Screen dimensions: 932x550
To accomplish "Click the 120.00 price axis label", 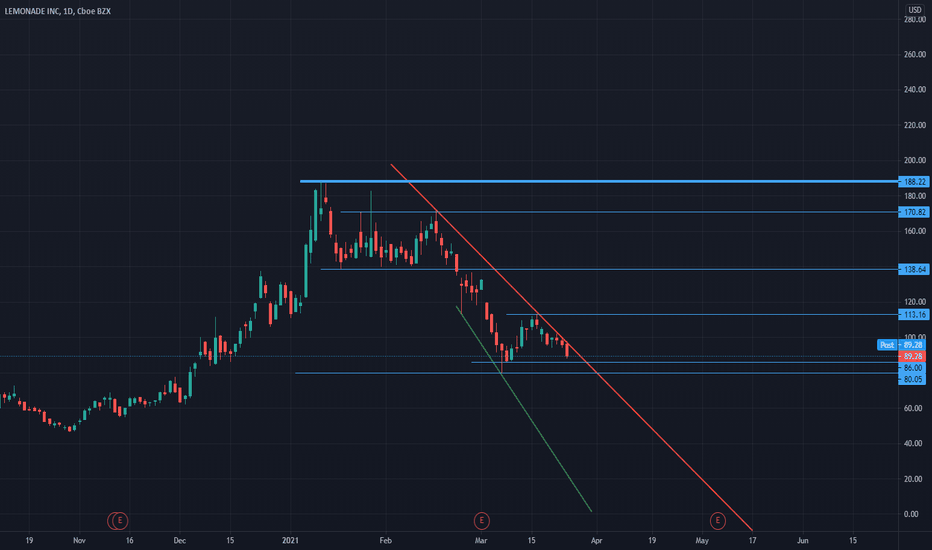I will point(914,302).
